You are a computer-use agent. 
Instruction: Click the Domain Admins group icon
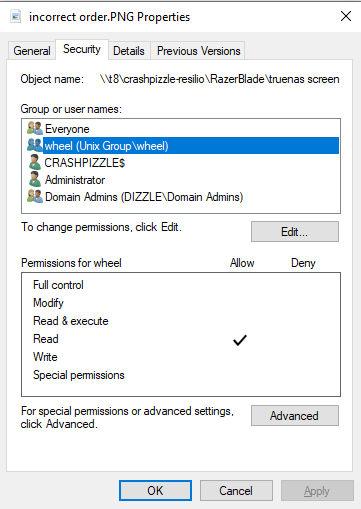click(35, 196)
